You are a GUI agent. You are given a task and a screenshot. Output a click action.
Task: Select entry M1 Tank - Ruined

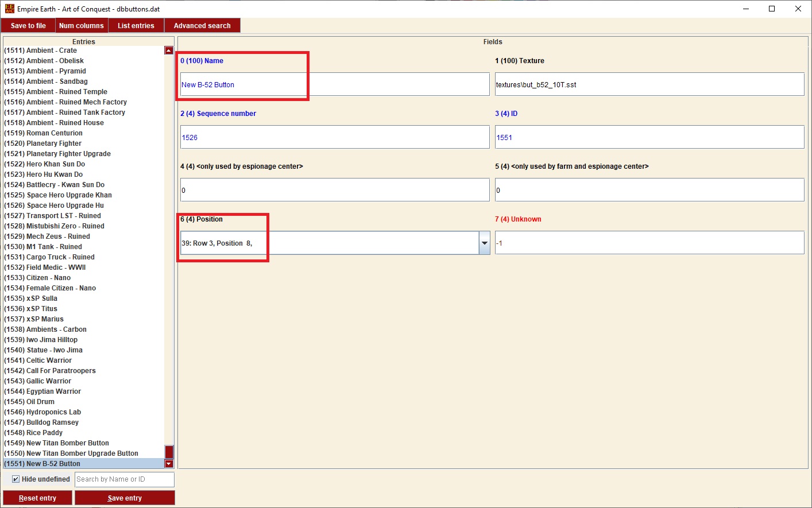[x=84, y=247]
